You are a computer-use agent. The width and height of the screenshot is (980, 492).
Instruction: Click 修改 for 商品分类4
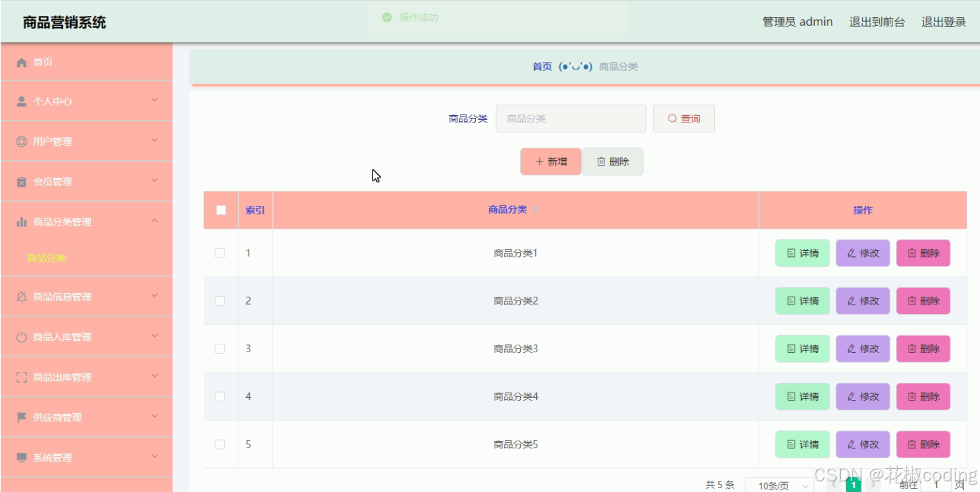(863, 397)
